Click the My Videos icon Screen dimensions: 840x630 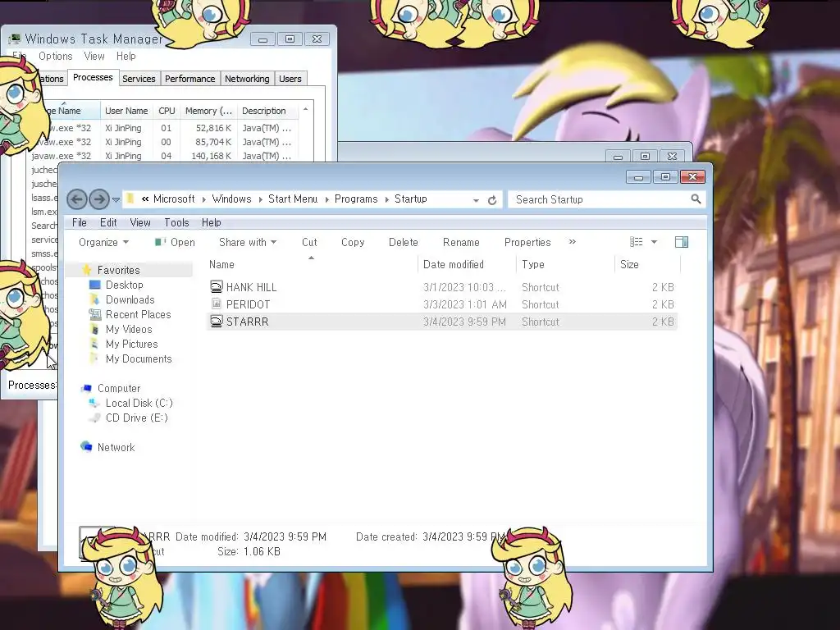[x=95, y=328]
